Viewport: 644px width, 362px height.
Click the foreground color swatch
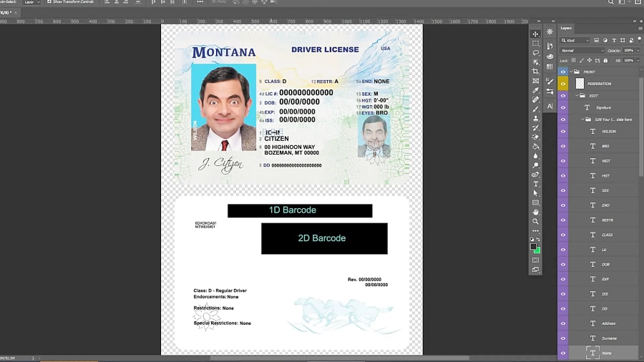click(x=533, y=246)
